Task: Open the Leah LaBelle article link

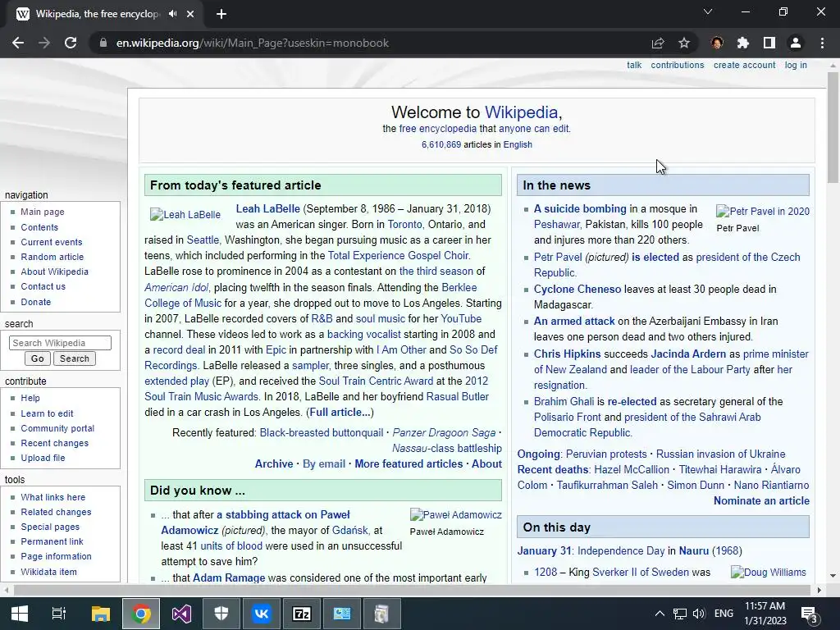Action: coord(268,208)
